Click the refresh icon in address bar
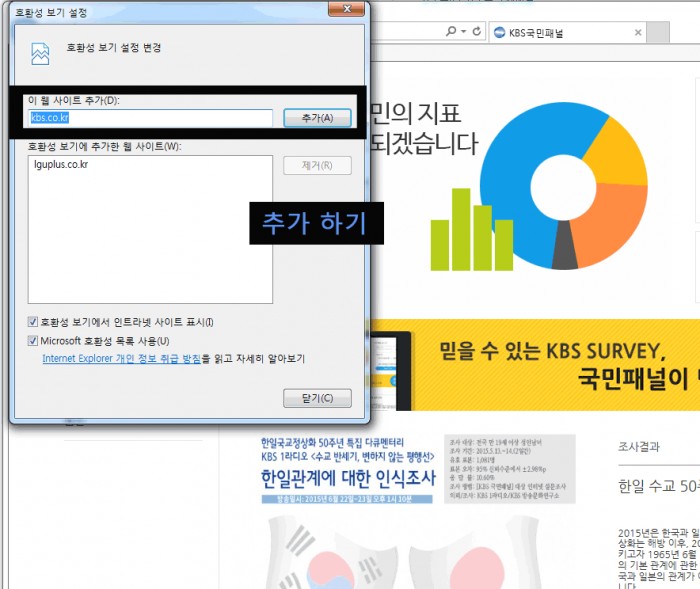700x589 pixels. coord(477,31)
